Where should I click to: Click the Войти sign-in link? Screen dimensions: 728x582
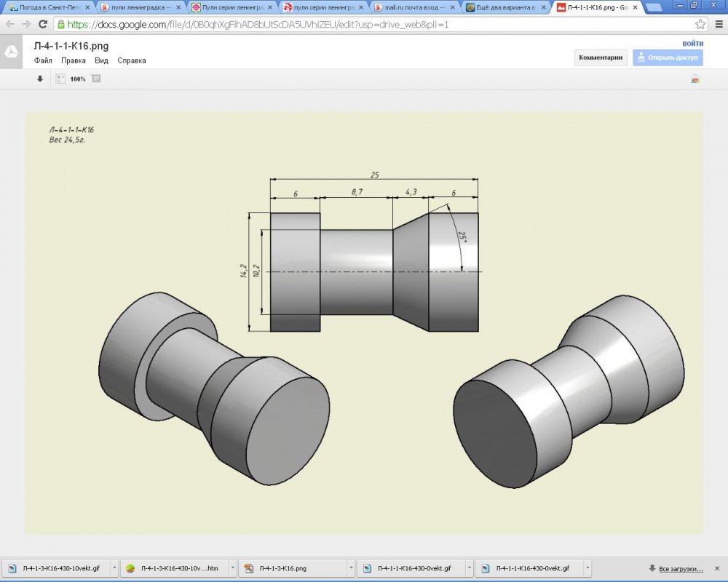692,44
